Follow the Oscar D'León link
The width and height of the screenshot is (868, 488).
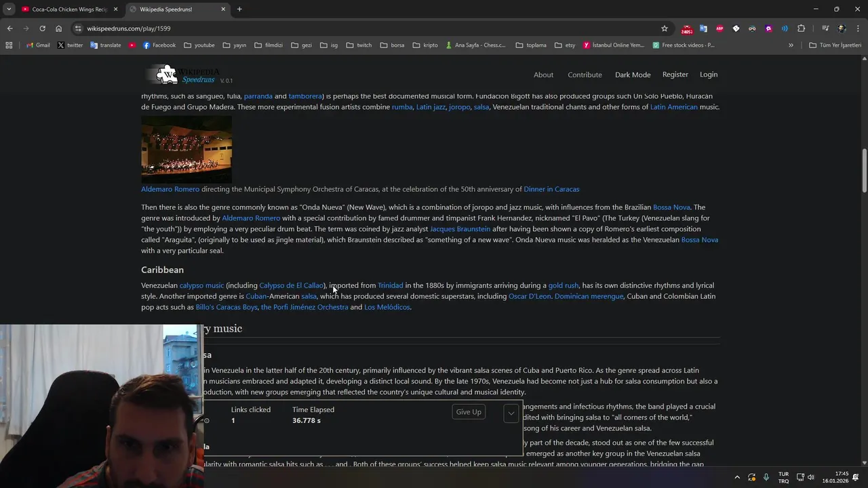point(530,296)
